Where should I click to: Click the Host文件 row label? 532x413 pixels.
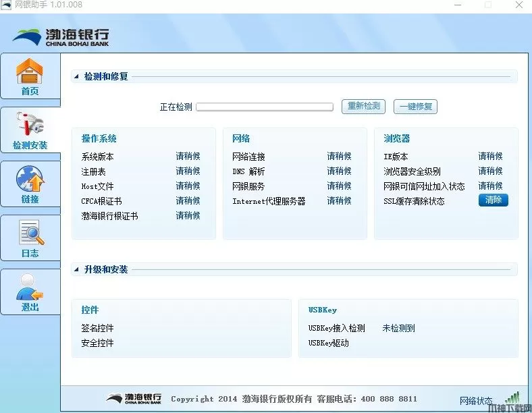pyautogui.click(x=97, y=186)
